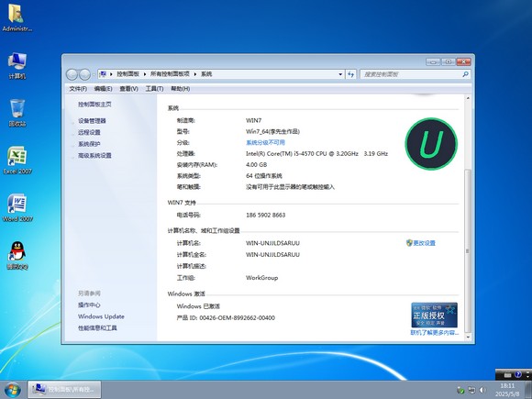
Task: Click the control panel icon in address bar
Action: [x=103, y=73]
